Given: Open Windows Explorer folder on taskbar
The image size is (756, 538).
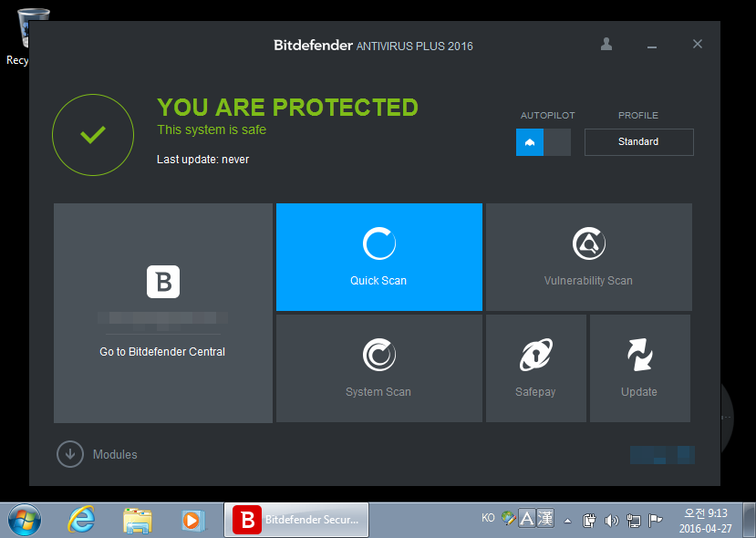Looking at the screenshot, I should tap(138, 520).
